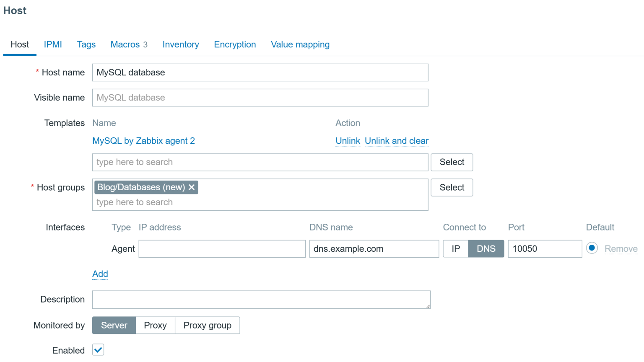Switch to the Value mapping tab
Image resolution: width=644 pixels, height=362 pixels.
[x=300, y=44]
